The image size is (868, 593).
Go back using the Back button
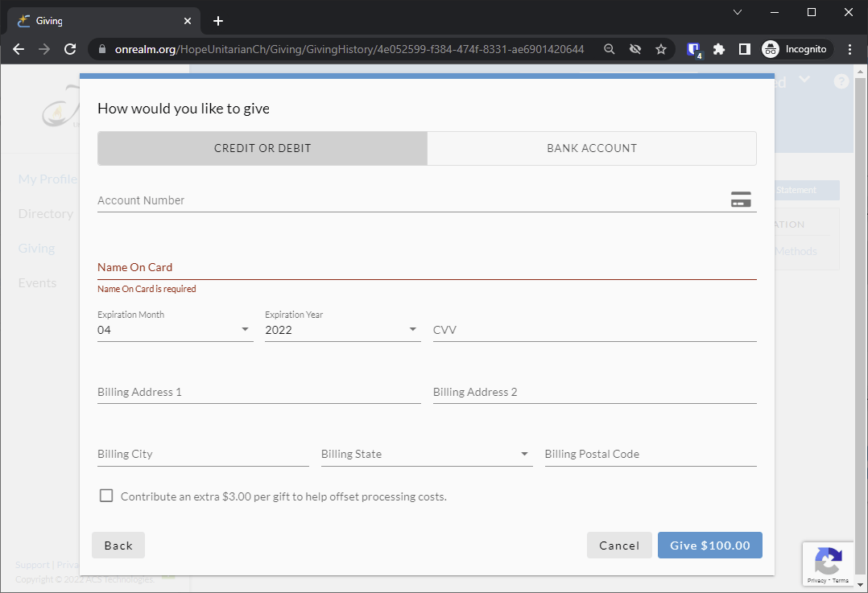118,546
